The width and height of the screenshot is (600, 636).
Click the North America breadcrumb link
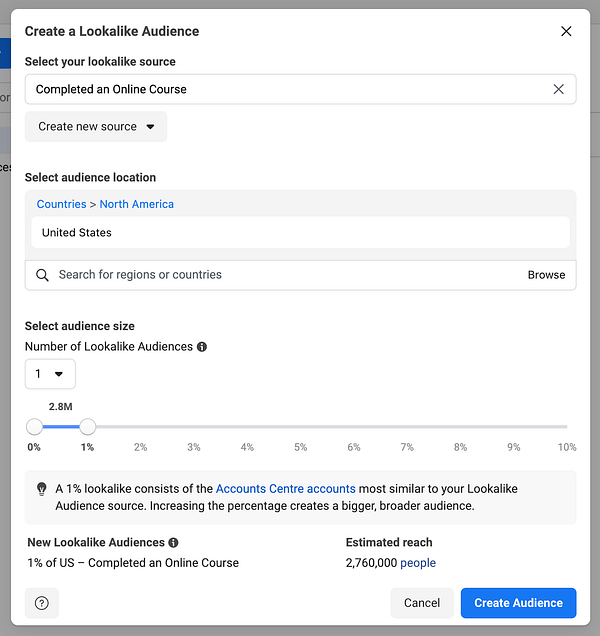click(x=137, y=204)
